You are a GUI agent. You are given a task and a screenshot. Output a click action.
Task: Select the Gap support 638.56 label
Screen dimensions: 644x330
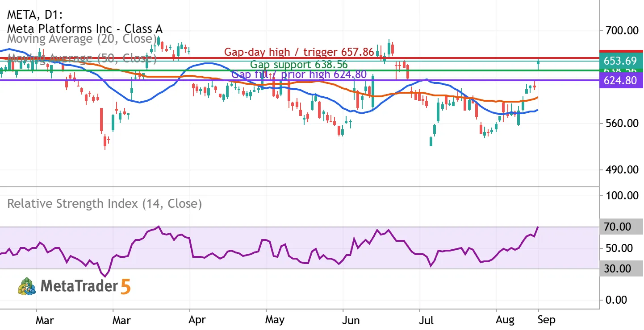click(299, 65)
